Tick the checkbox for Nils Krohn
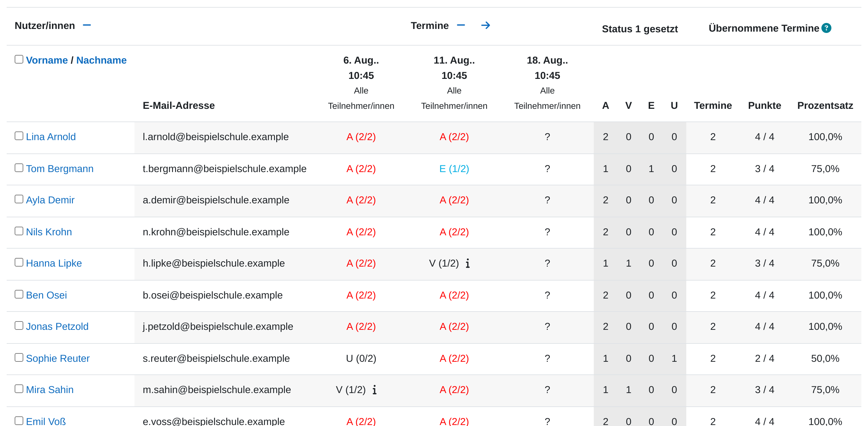Viewport: 868px width, 426px height. coord(19,231)
